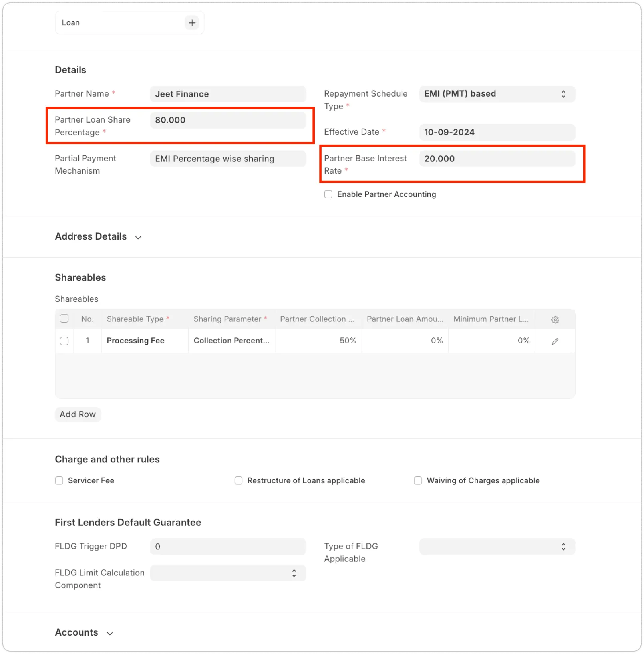Click the Add Row button
This screenshot has height=654, width=644.
78,414
